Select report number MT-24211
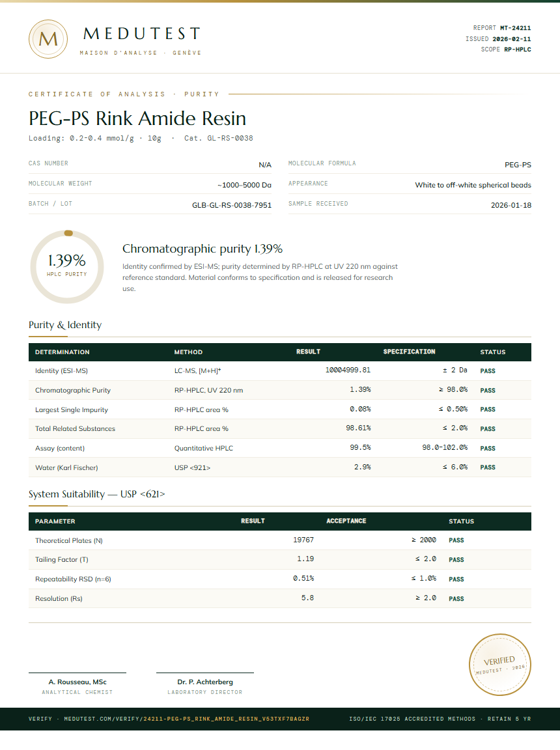The width and height of the screenshot is (560, 750). click(516, 28)
